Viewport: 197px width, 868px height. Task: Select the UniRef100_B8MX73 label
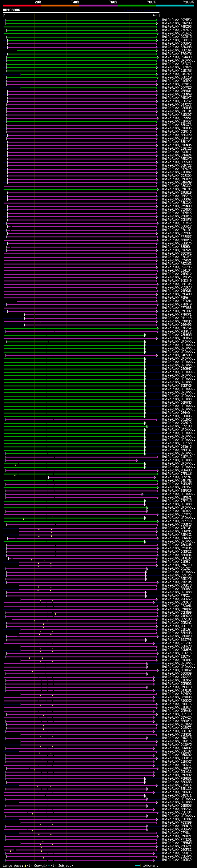click(177, 125)
